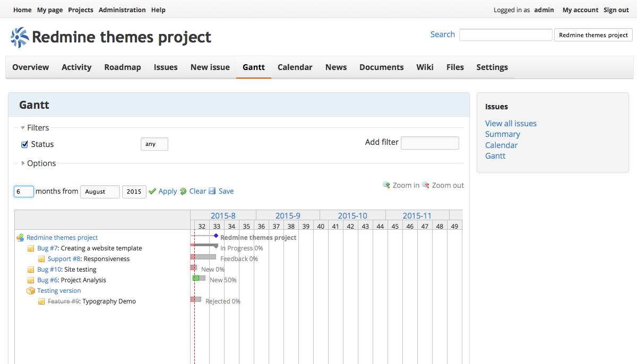Viewport: 637px width, 364px height.
Task: Open the sidebar Gantt link
Action: 495,156
